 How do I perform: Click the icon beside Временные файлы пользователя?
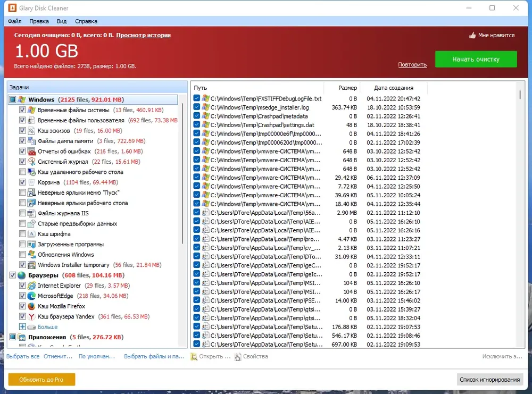[31, 120]
